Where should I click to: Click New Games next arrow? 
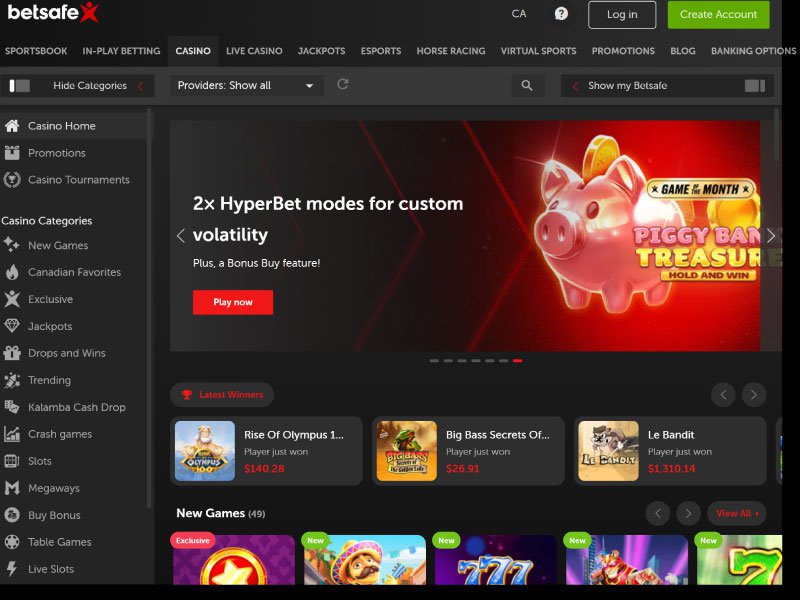688,513
